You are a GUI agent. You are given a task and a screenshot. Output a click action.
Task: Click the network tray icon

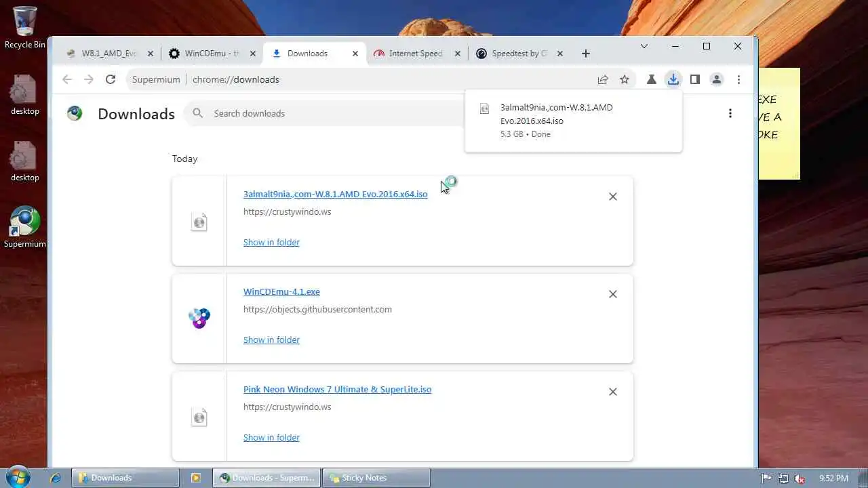783,478
